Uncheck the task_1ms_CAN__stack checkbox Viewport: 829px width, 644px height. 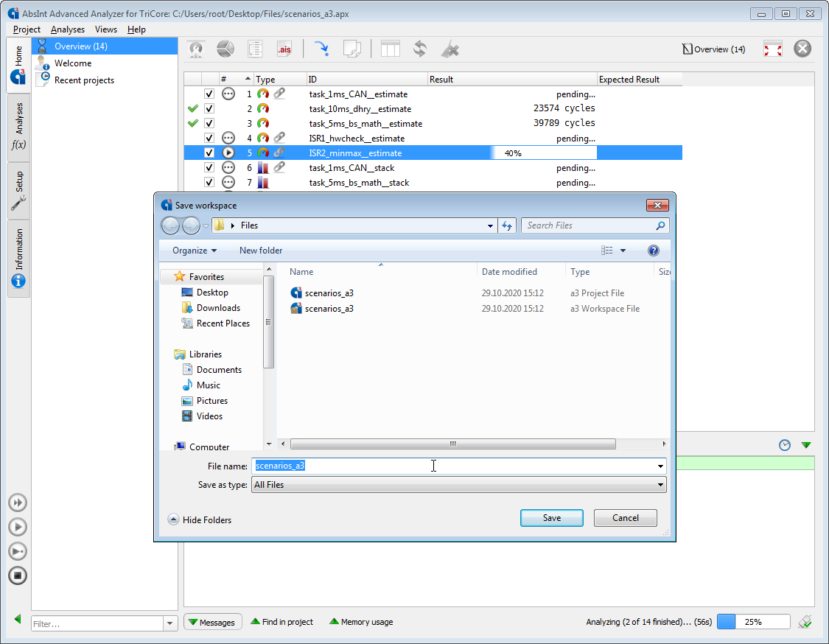(x=209, y=167)
